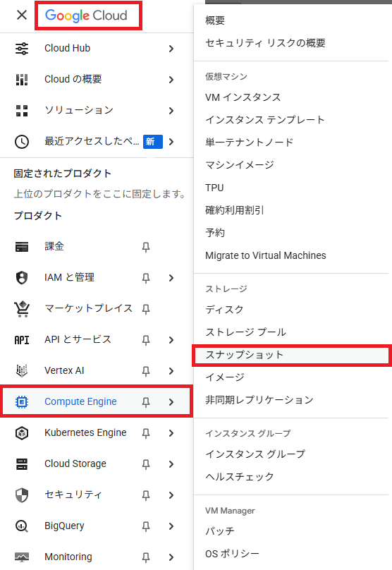Expand the Monitoring submenu chevron

pyautogui.click(x=171, y=557)
